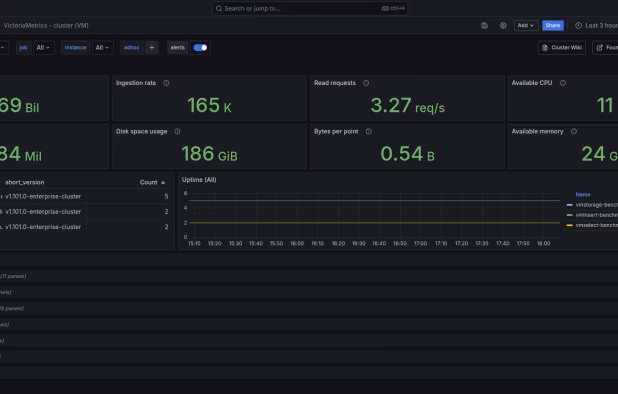This screenshot has width=618, height=394.
Task: Click the search magnifier icon
Action: [219, 9]
